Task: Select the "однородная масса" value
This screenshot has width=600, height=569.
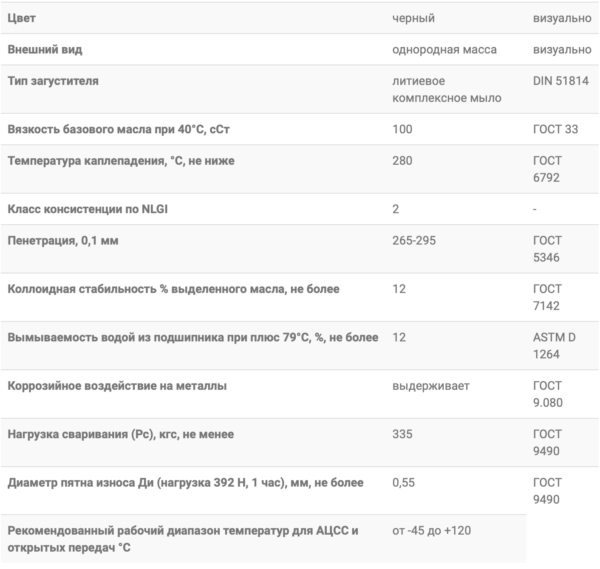Action: click(x=445, y=49)
